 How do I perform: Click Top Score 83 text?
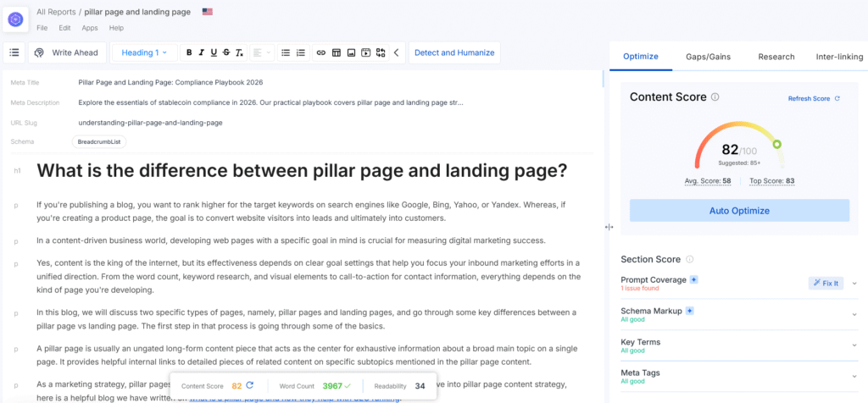coord(771,181)
